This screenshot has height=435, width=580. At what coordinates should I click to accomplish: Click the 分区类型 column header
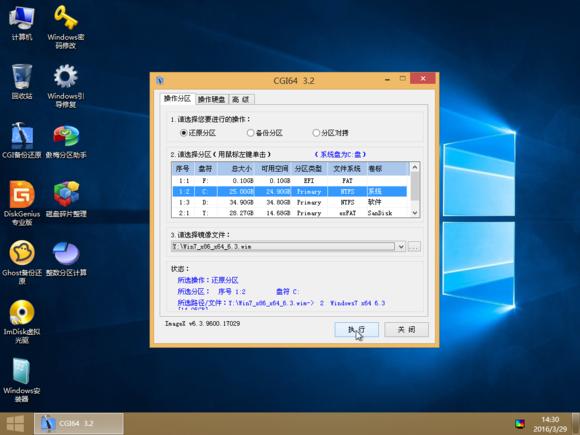(309, 169)
